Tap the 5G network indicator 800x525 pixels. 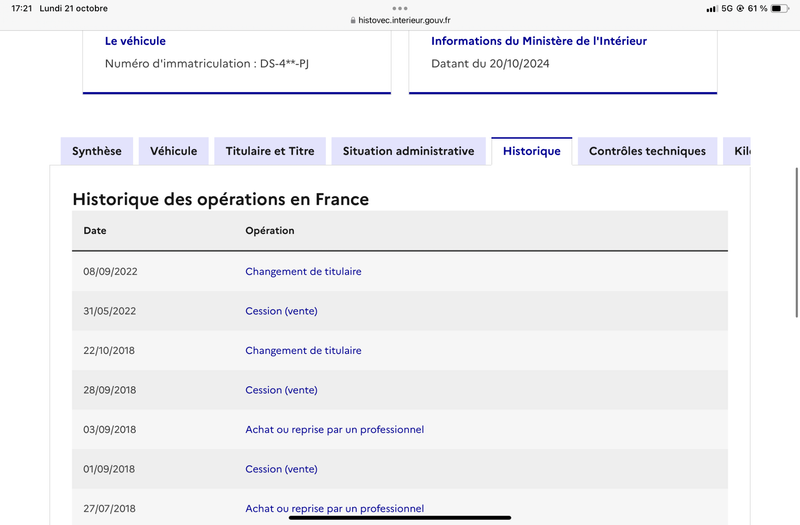(x=727, y=8)
